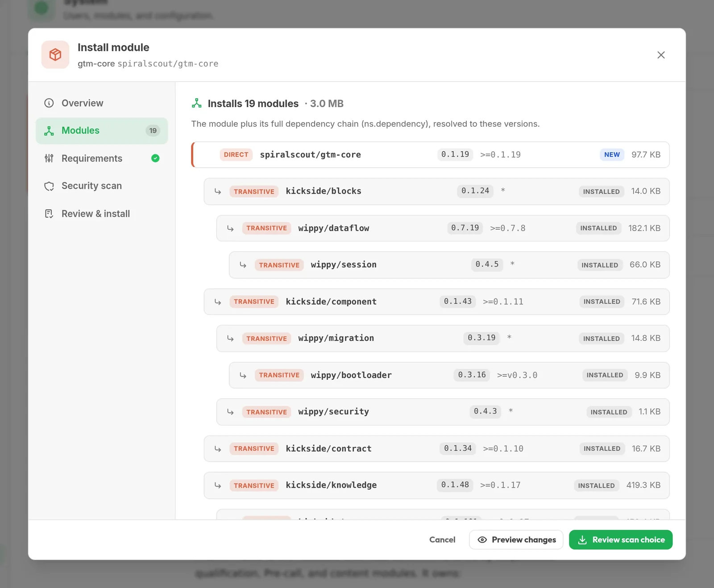714x588 pixels.
Task: Click the download icon in Review scan choice
Action: pyautogui.click(x=582, y=540)
